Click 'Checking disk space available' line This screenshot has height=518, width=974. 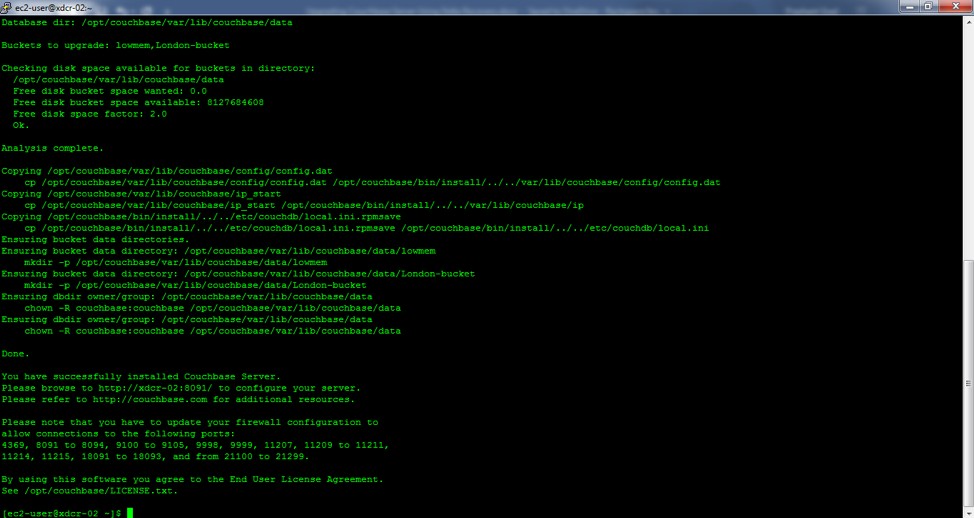tap(158, 68)
